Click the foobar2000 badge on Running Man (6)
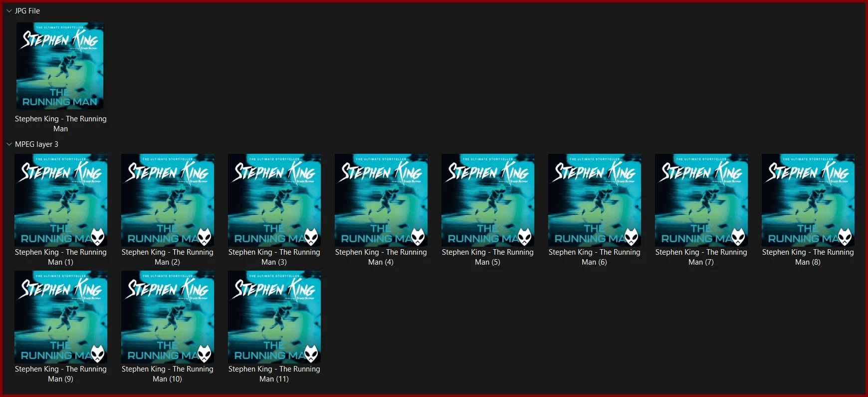 click(632, 237)
